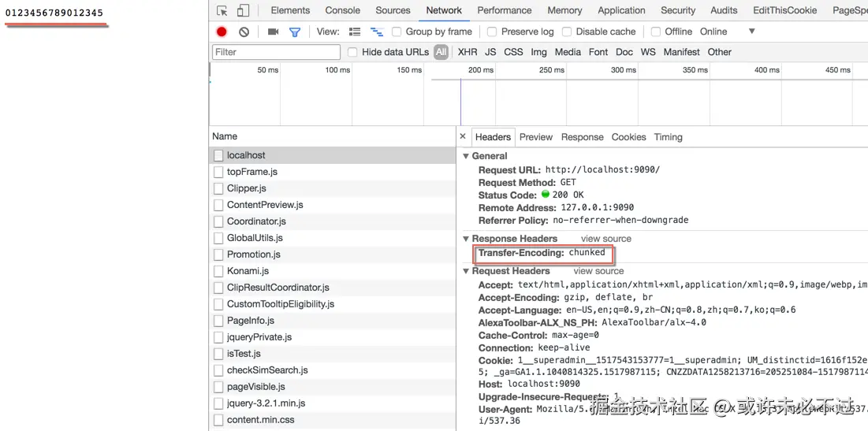
Task: Select the All filter button
Action: (441, 52)
